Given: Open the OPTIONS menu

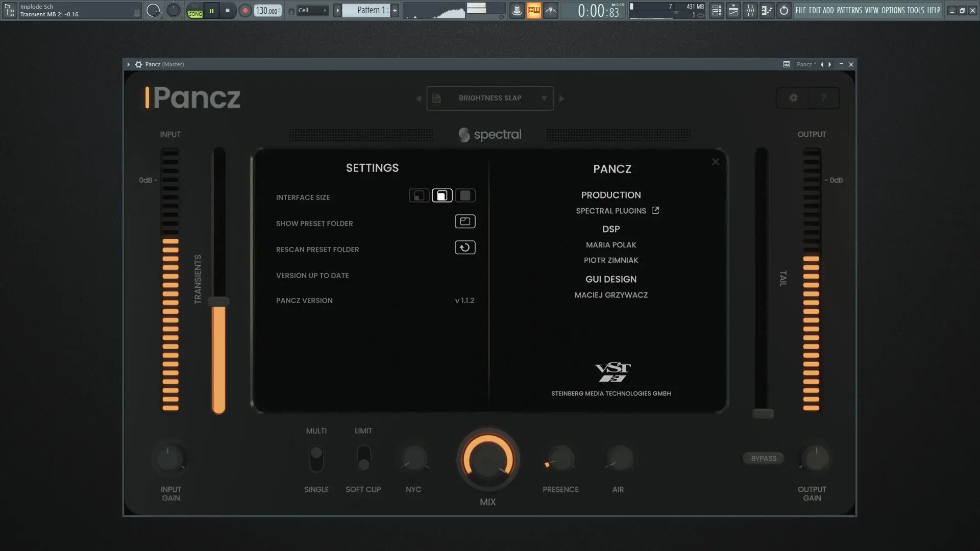Looking at the screenshot, I should coord(893,10).
